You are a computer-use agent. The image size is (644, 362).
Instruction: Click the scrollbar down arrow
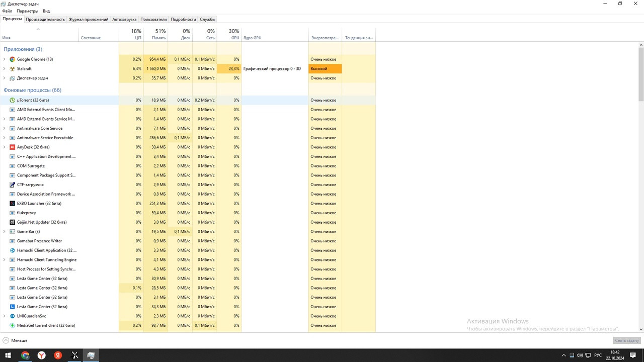click(x=641, y=329)
